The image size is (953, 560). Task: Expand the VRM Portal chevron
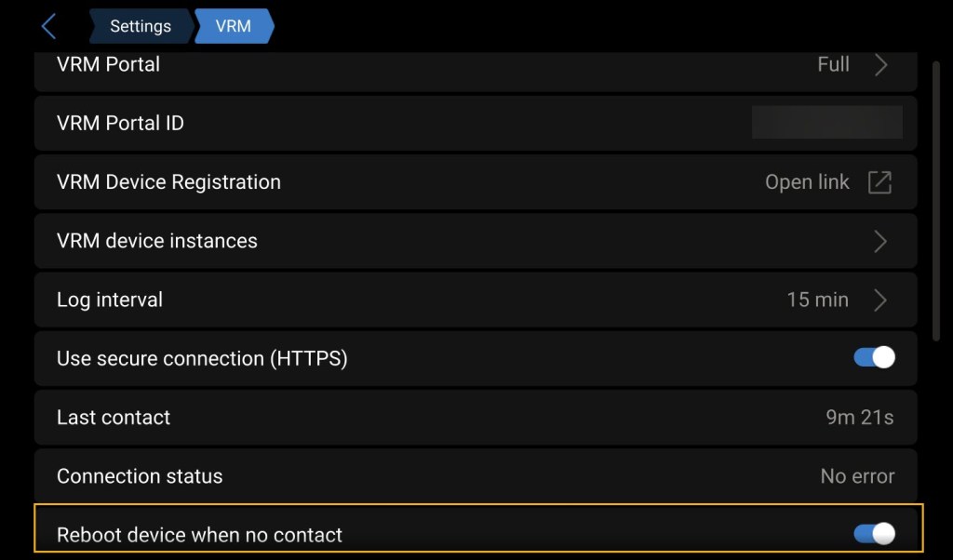(x=880, y=65)
